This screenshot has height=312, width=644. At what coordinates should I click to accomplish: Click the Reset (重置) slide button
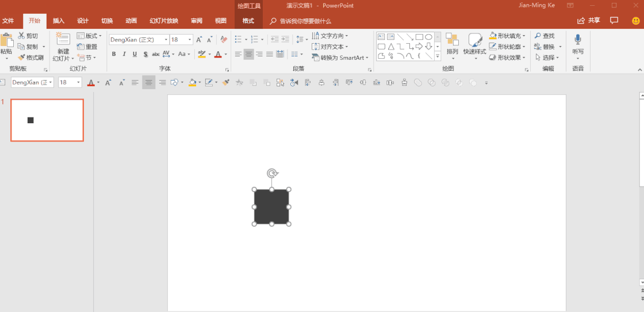click(87, 47)
